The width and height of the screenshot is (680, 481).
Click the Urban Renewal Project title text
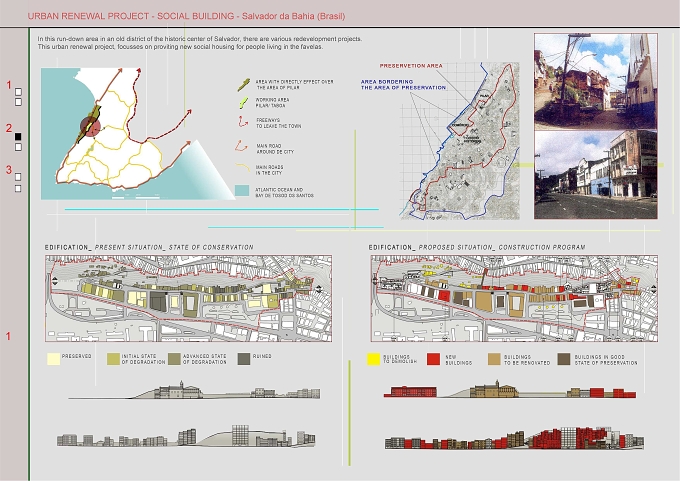point(186,16)
